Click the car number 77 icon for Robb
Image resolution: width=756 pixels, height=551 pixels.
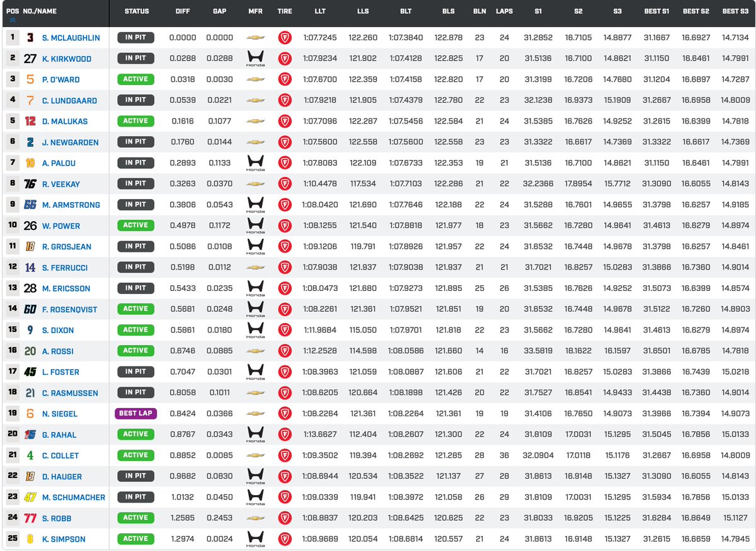[30, 518]
